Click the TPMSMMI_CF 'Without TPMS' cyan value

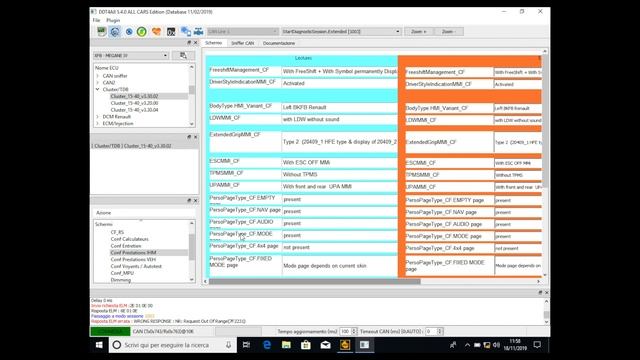tap(340, 174)
